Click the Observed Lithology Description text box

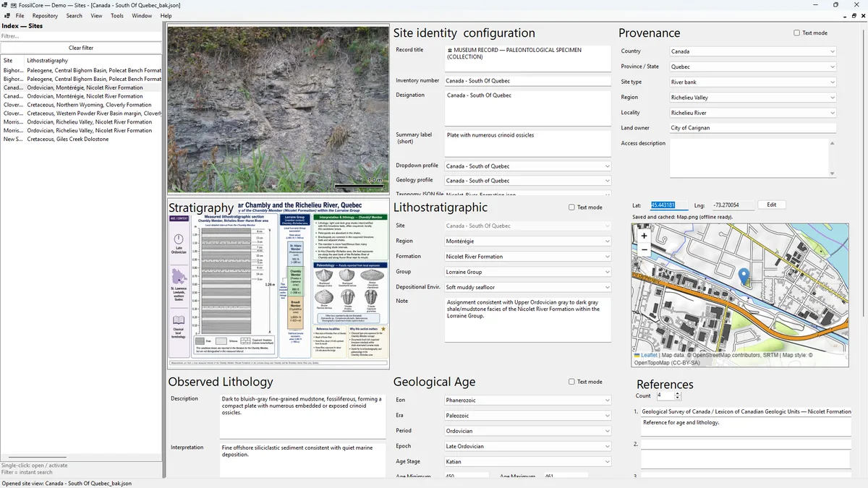click(302, 416)
